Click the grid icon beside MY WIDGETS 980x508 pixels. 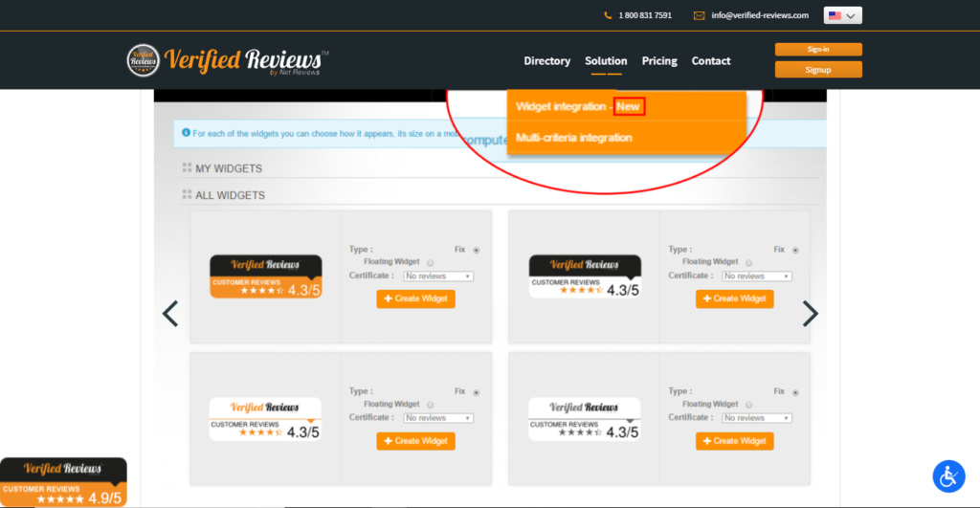tap(187, 167)
